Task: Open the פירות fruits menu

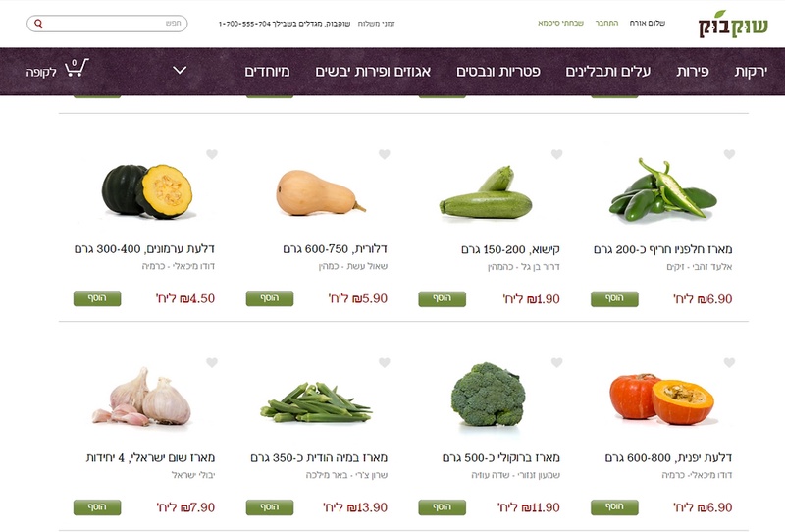Action: pos(693,71)
